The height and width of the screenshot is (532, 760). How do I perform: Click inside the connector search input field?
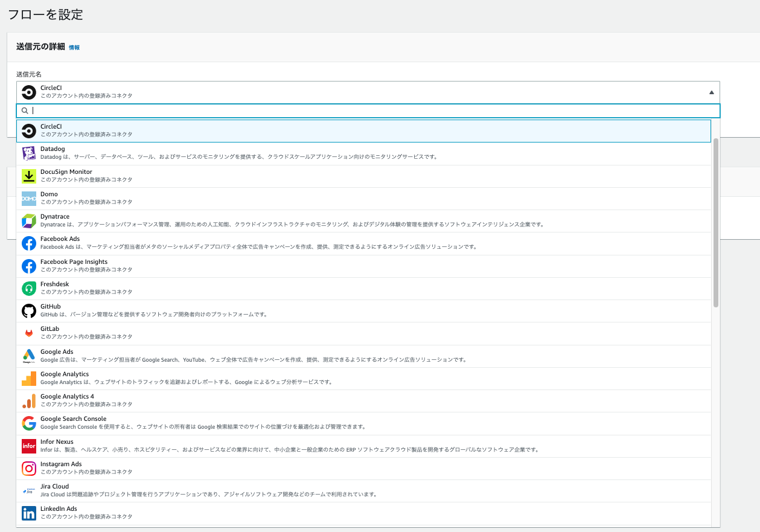coord(241,111)
